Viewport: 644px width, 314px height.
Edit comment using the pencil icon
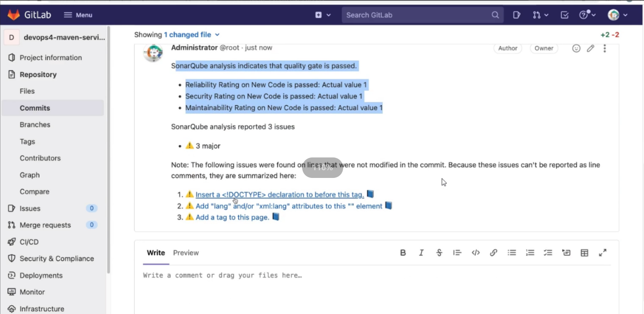pos(590,48)
